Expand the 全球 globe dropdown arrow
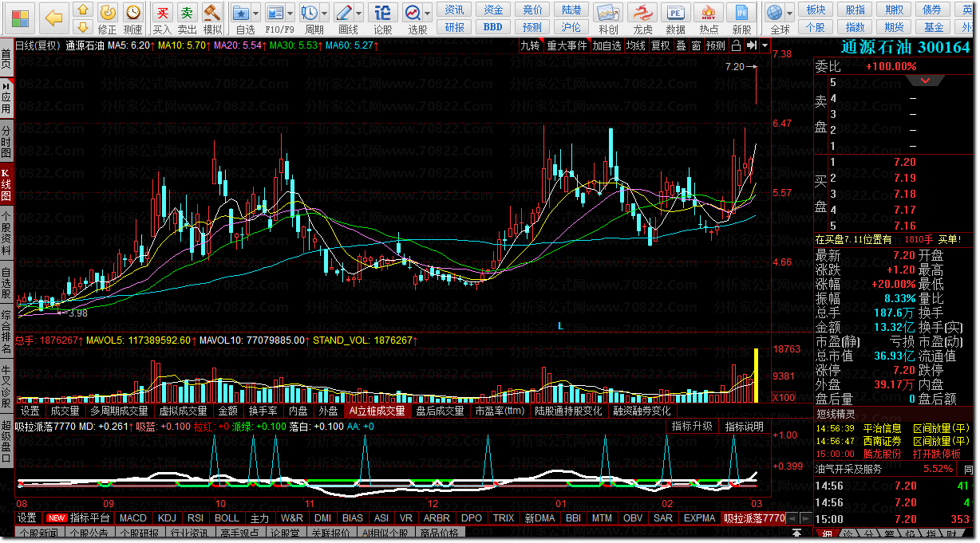 pyautogui.click(x=791, y=13)
